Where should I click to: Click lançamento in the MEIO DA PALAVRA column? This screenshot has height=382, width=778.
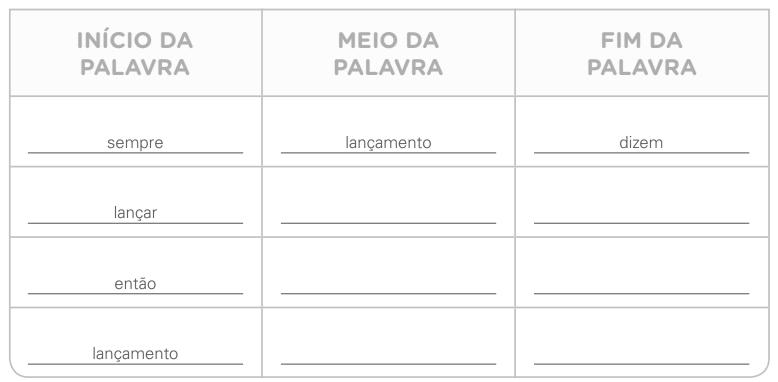pyautogui.click(x=388, y=143)
